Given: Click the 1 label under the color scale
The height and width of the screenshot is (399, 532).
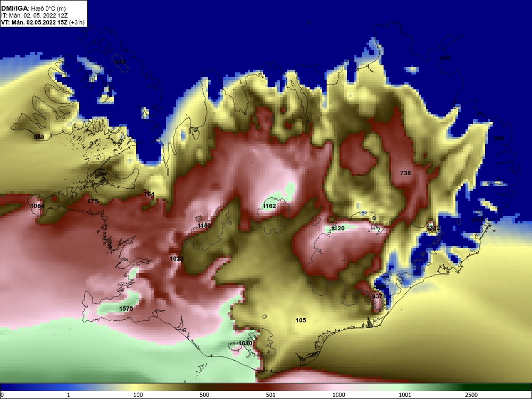Looking at the screenshot, I should 69,395.
